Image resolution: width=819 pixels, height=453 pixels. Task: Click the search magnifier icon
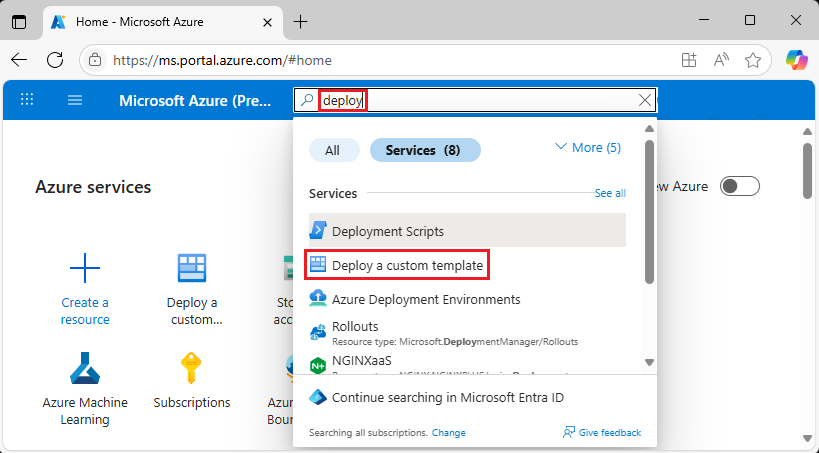click(307, 100)
